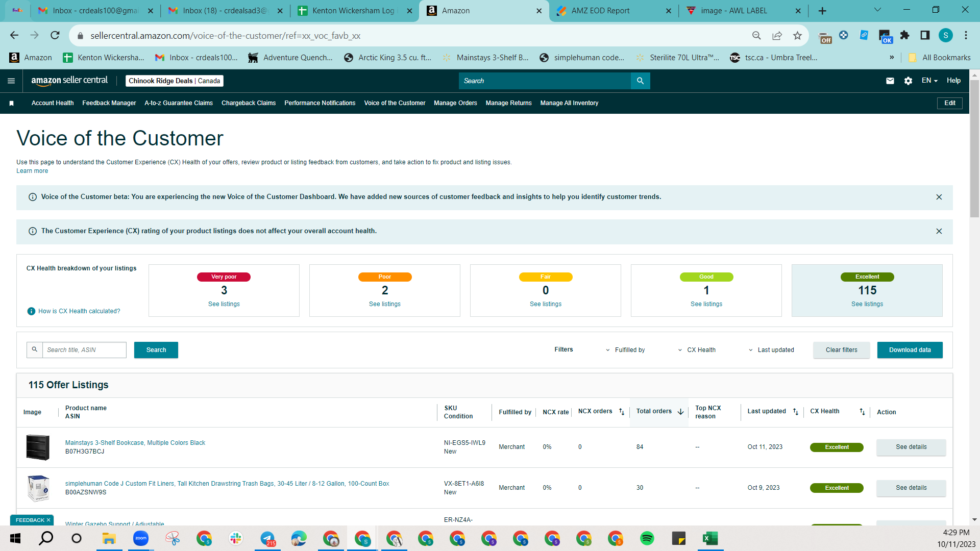Viewport: 980px width, 551px height.
Task: Expand the Last updated filter dropdown
Action: [771, 350]
